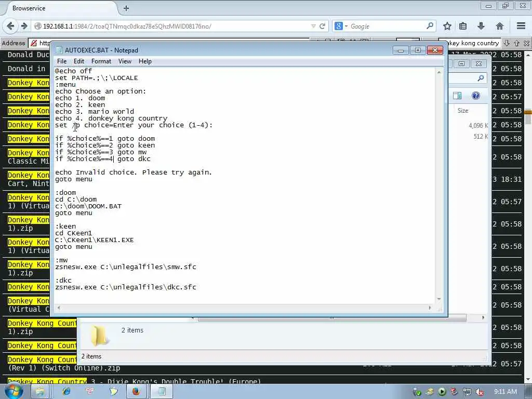Open the Help menu in Notepad
The width and height of the screenshot is (532, 399).
click(145, 61)
